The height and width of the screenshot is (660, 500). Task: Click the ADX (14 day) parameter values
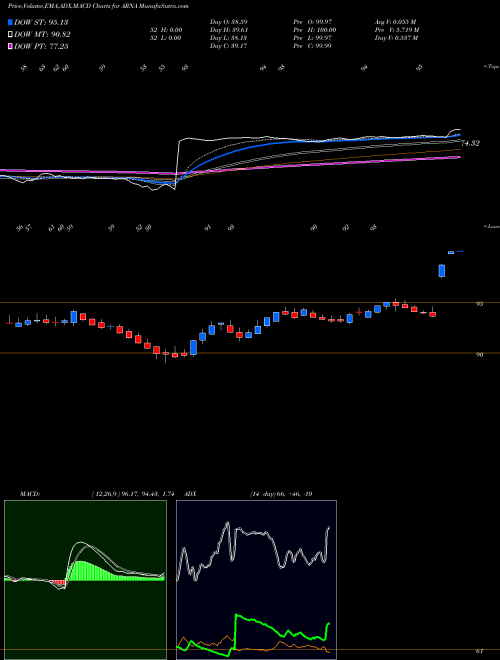pyautogui.click(x=281, y=494)
